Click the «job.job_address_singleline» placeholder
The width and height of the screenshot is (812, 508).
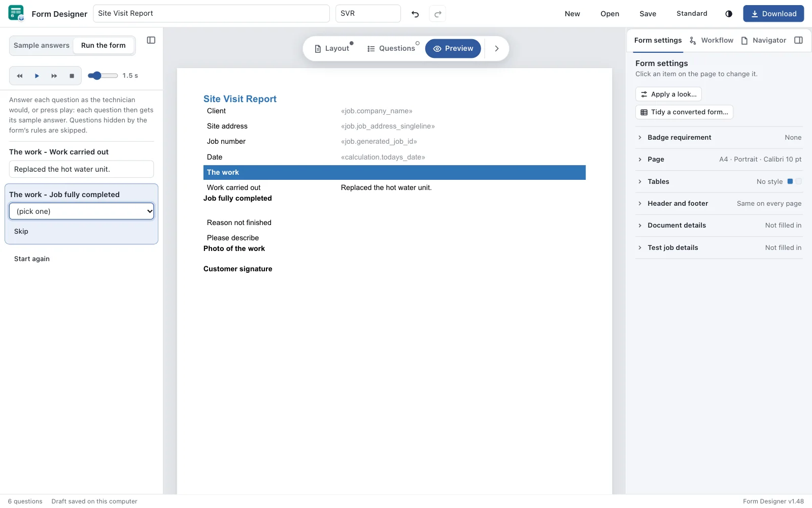pos(388,126)
